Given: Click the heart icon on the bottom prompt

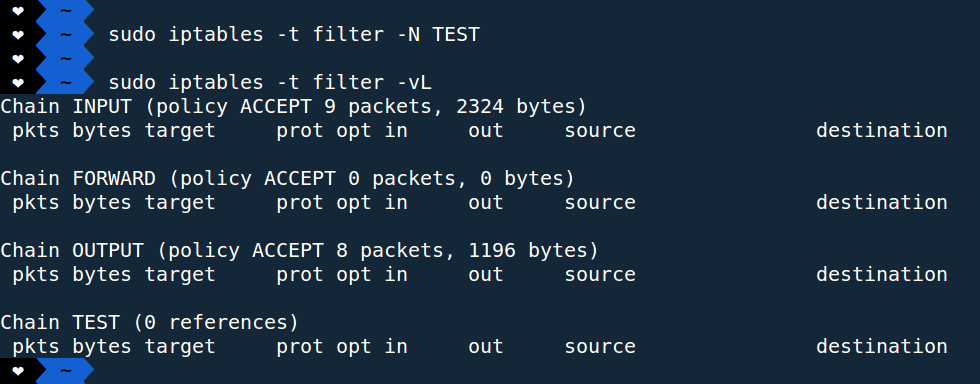Looking at the screenshot, I should pos(18,371).
